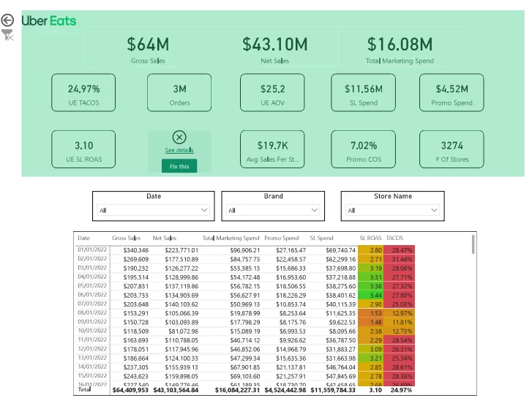532x417 pixels.
Task: Click the Uber Eats logo
Action: 49,20
